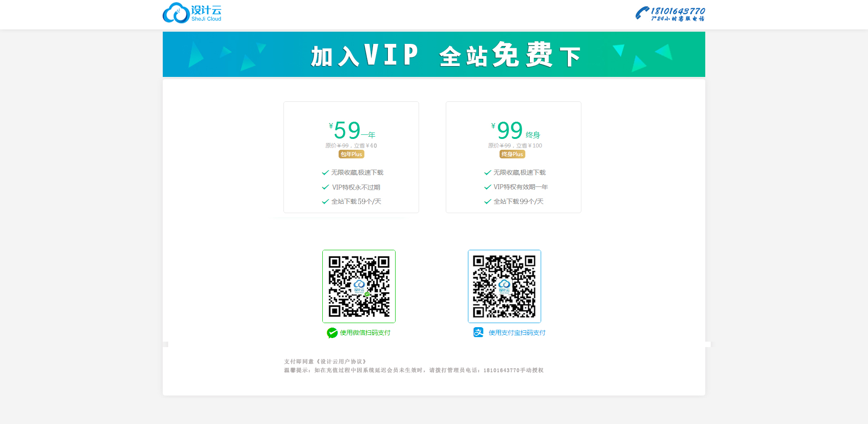Click the checkmark beside 全站下载99个/天
868x424 pixels.
(487, 202)
